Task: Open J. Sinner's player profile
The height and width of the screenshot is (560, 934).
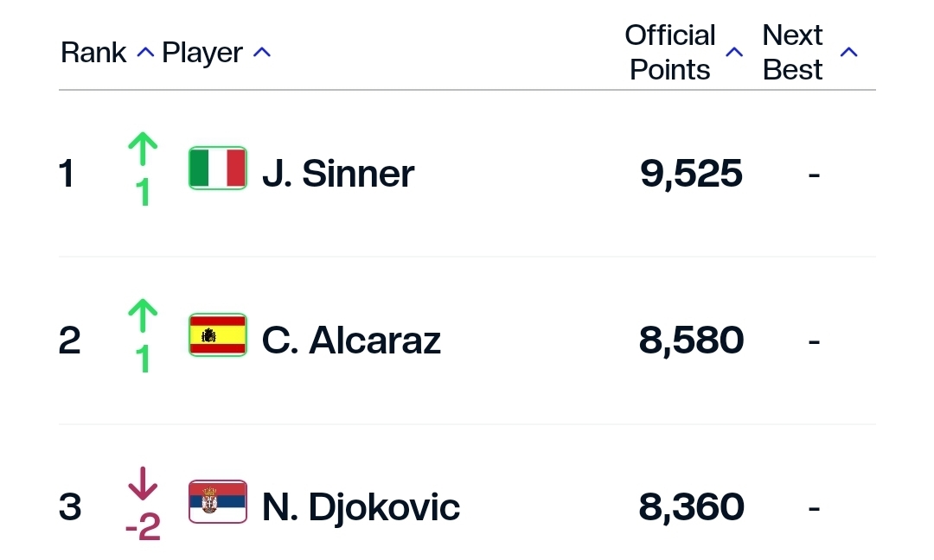Action: (x=338, y=174)
